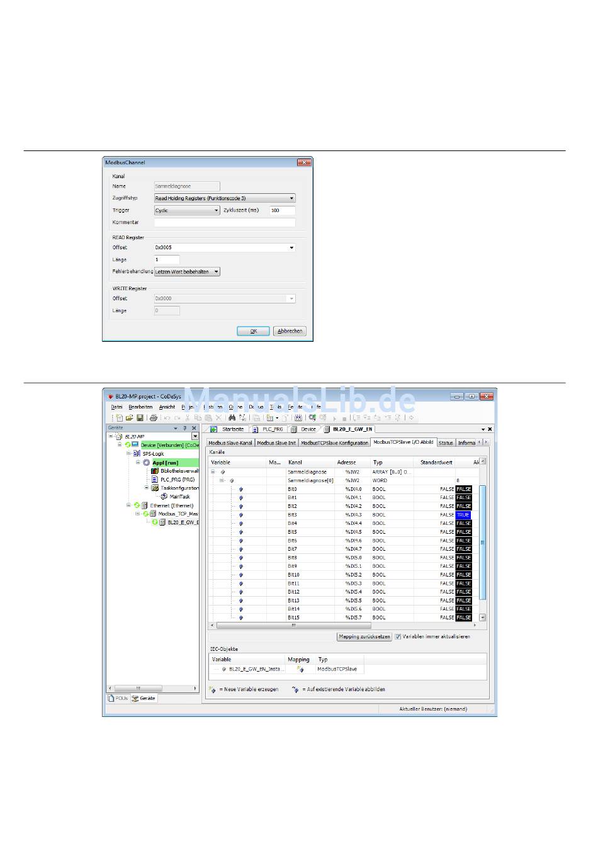Viewport: 598px width, 868px height.
Task: Switch to the Startseite tab
Action: tap(228, 429)
